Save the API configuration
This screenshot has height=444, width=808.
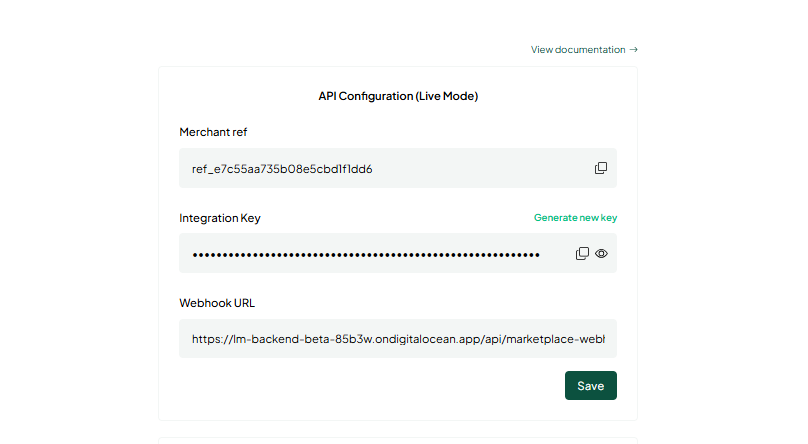pyautogui.click(x=591, y=385)
